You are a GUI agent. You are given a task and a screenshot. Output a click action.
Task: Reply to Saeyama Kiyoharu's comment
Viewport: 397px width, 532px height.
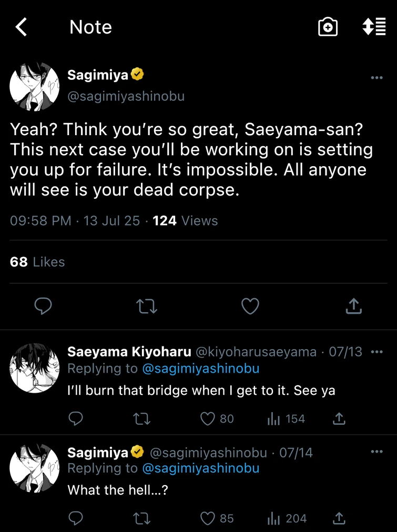[x=76, y=418]
